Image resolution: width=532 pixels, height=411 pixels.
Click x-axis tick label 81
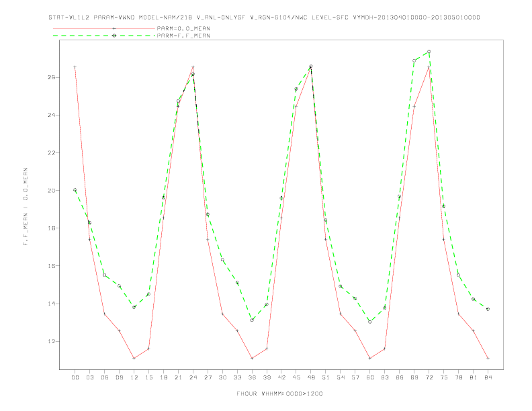pyautogui.click(x=474, y=377)
